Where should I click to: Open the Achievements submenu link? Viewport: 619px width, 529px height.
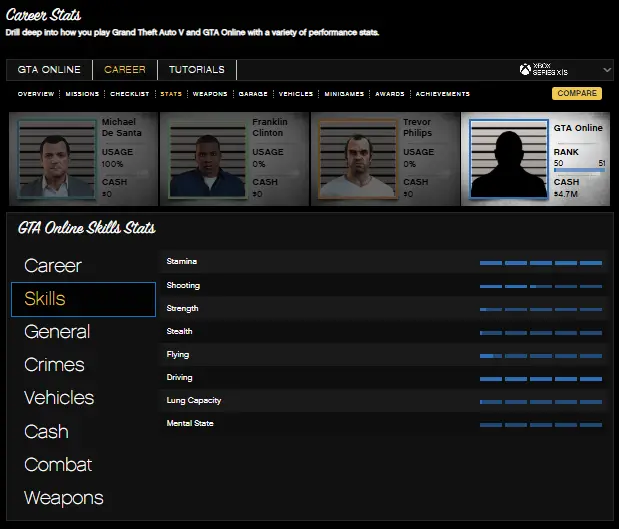pos(442,94)
